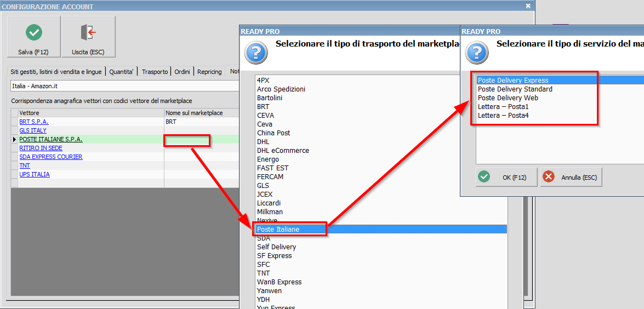
Task: Open the Repricing tab
Action: (209, 71)
